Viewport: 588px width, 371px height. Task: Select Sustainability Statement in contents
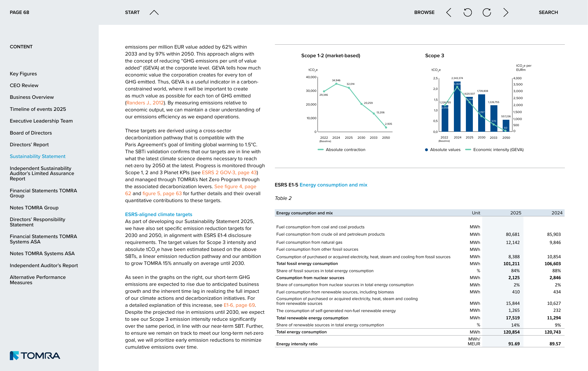click(x=38, y=156)
